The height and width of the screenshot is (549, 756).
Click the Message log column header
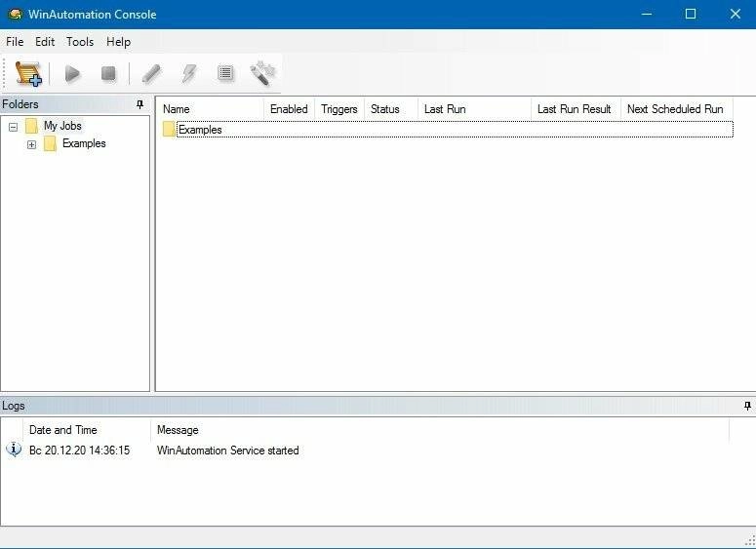click(440, 430)
